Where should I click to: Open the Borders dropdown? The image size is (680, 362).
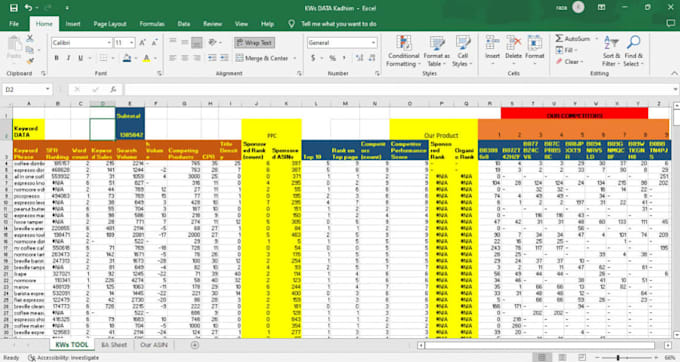[x=113, y=58]
